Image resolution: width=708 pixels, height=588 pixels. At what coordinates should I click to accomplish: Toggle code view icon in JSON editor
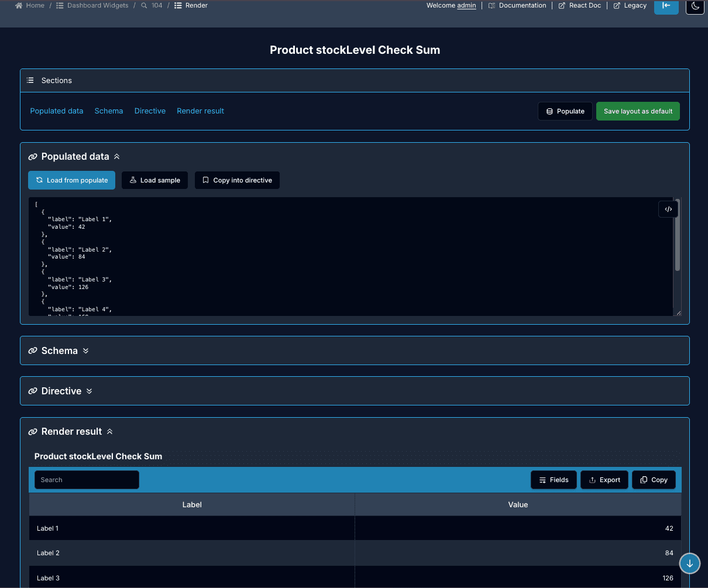point(668,209)
